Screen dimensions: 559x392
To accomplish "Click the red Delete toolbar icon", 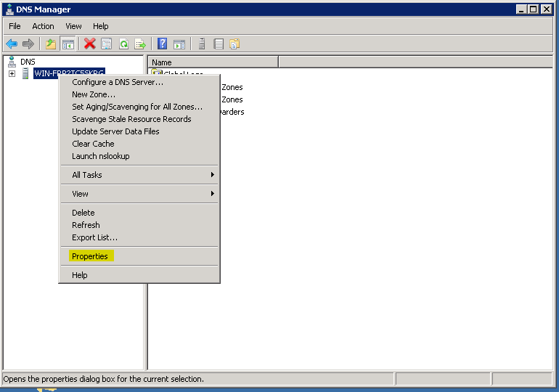I will click(90, 44).
